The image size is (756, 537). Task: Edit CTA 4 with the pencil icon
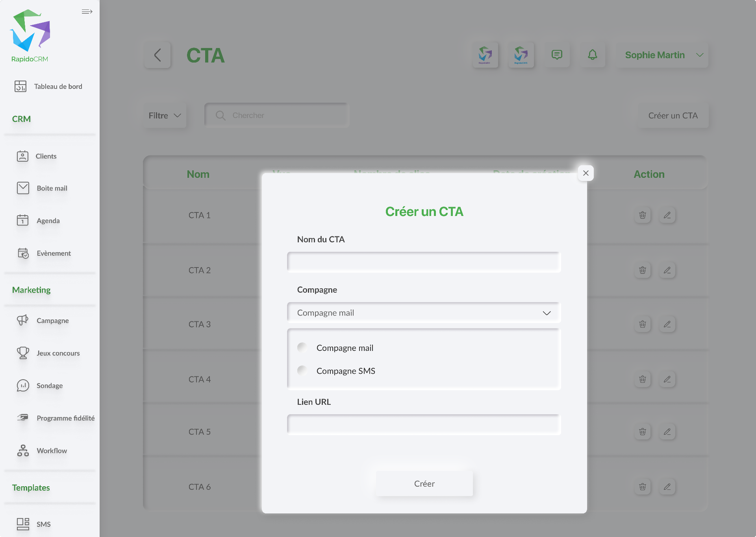pos(667,379)
